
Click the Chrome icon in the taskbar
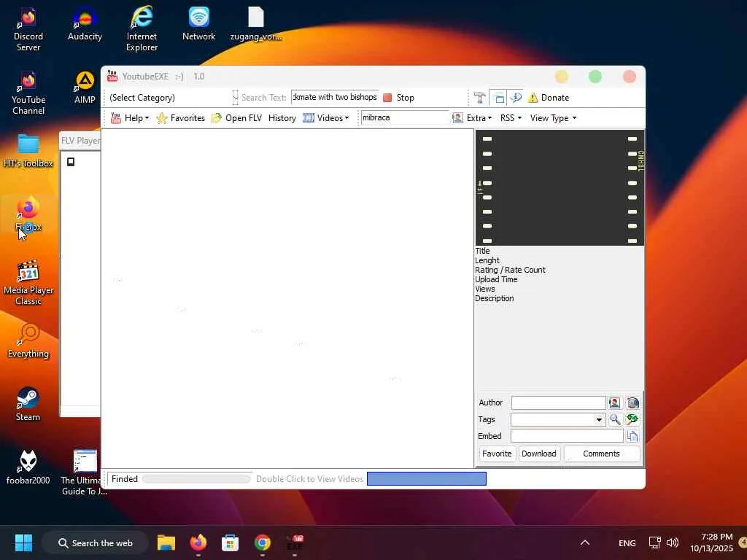click(x=262, y=542)
